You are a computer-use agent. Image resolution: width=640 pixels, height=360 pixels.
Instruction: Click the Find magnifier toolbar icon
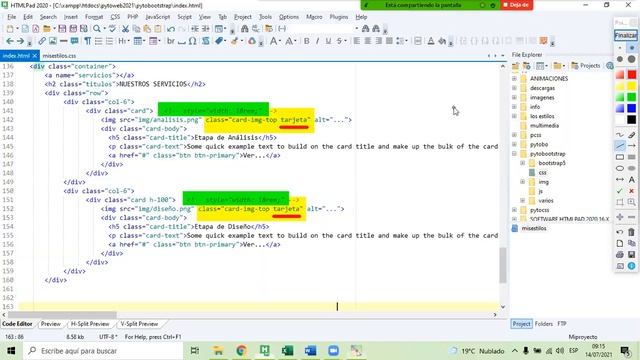[97, 29]
